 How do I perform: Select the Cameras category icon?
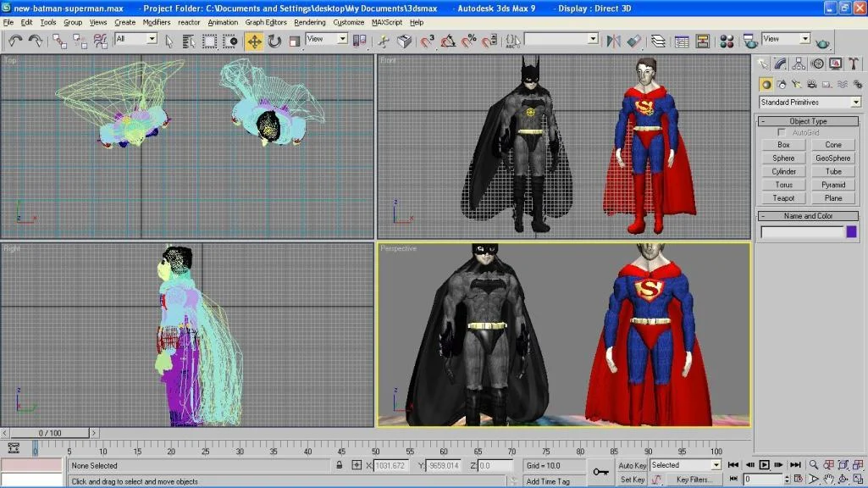coord(811,84)
